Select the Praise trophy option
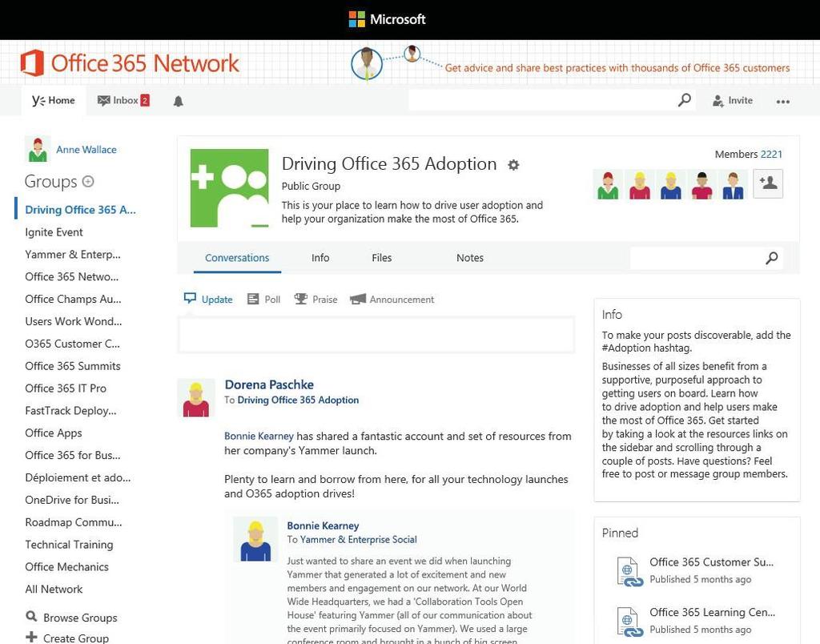 [316, 300]
